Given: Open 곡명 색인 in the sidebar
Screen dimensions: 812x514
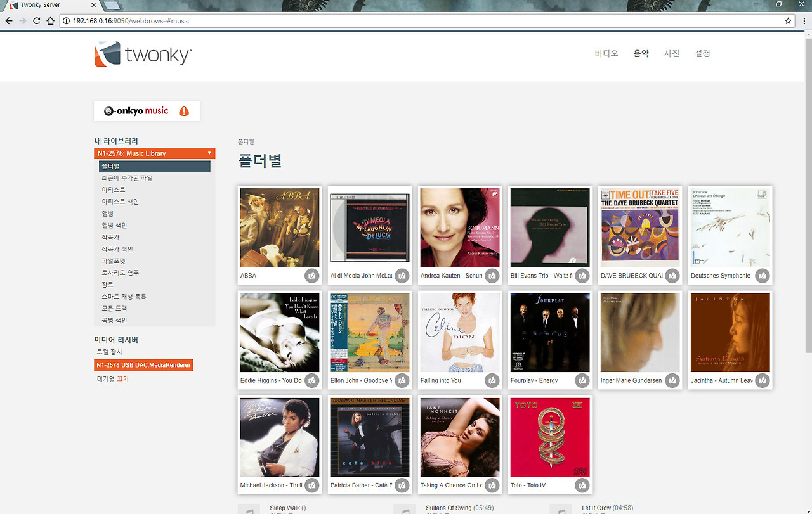Looking at the screenshot, I should click(114, 320).
